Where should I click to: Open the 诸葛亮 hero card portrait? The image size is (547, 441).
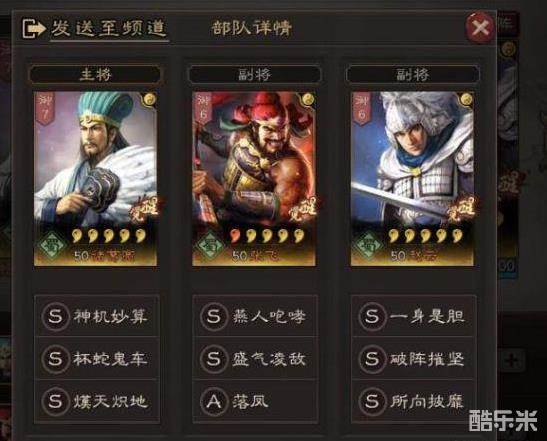(x=95, y=179)
